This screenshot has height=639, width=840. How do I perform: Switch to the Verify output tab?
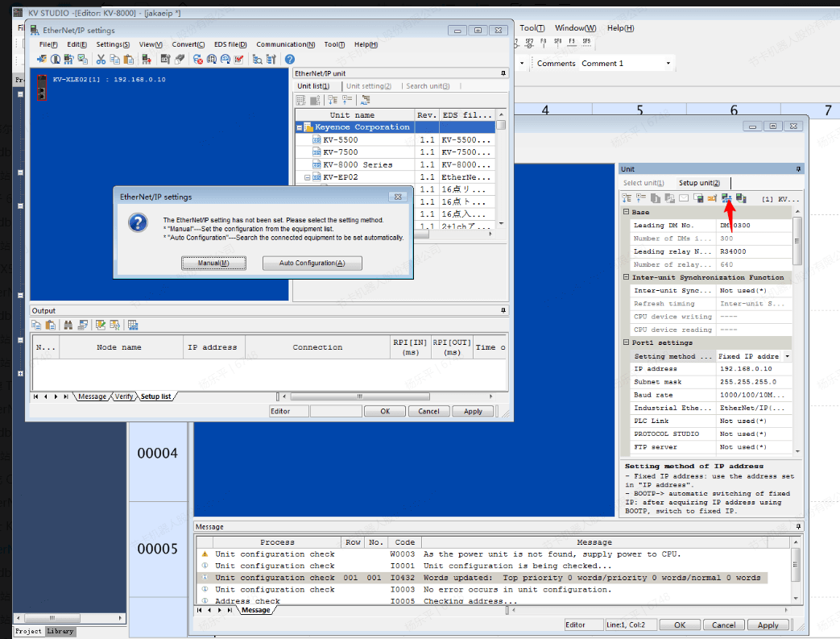click(123, 396)
